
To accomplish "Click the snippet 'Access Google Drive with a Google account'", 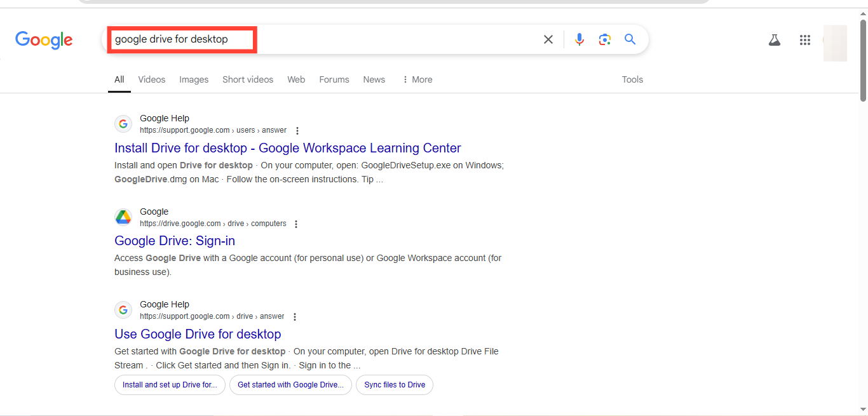I will pyautogui.click(x=308, y=265).
